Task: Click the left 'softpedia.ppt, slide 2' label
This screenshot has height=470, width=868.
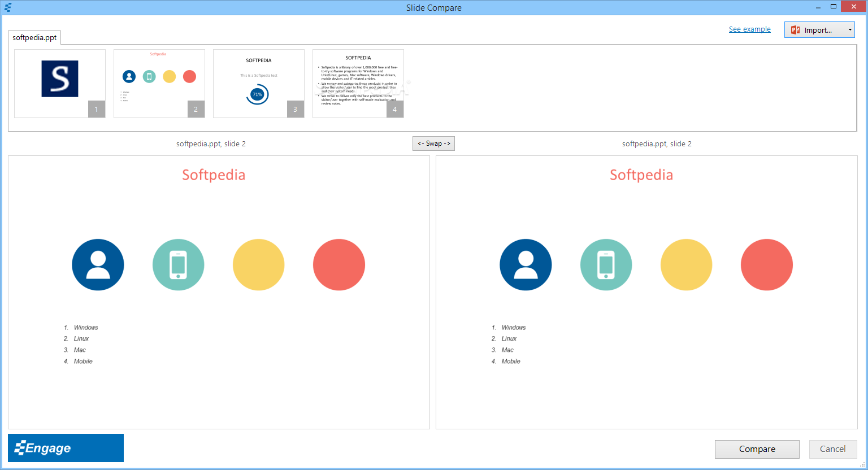Action: coord(211,144)
